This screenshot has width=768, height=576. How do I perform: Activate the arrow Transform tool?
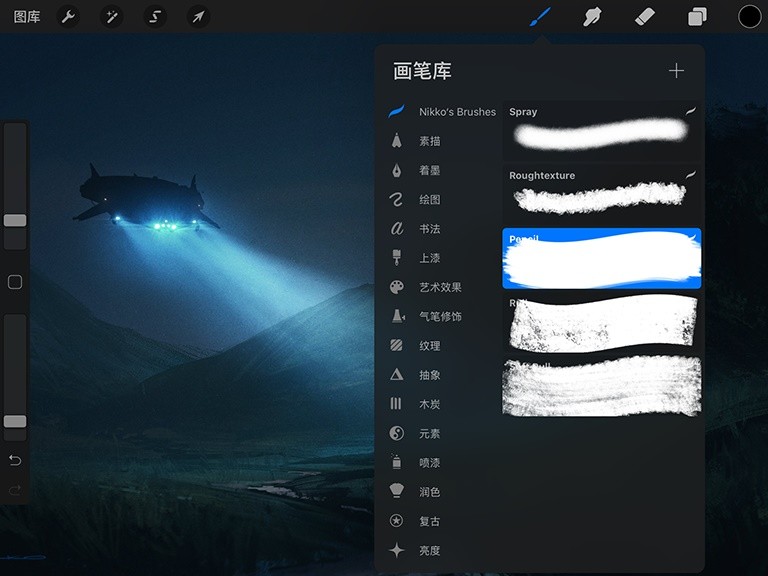coord(198,17)
